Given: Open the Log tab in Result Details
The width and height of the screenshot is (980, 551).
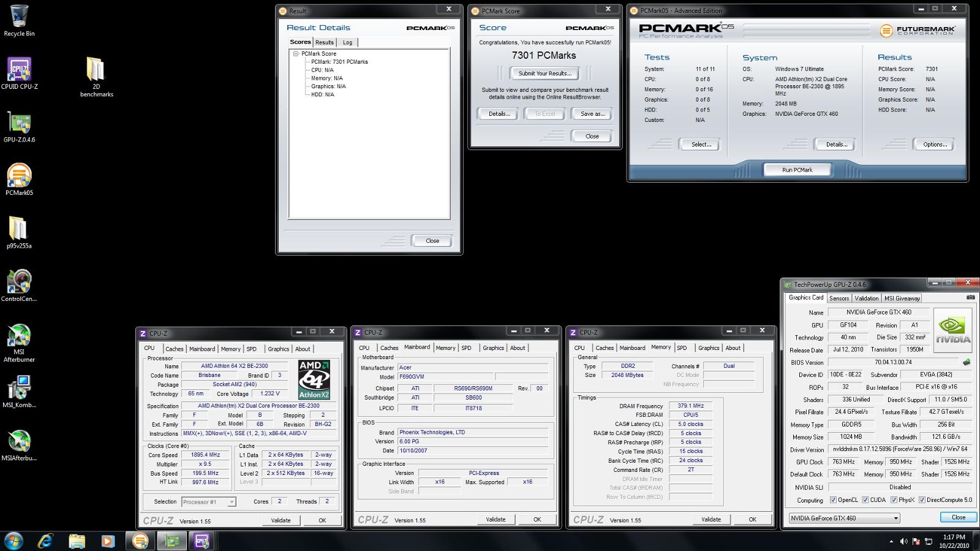Looking at the screenshot, I should [347, 42].
